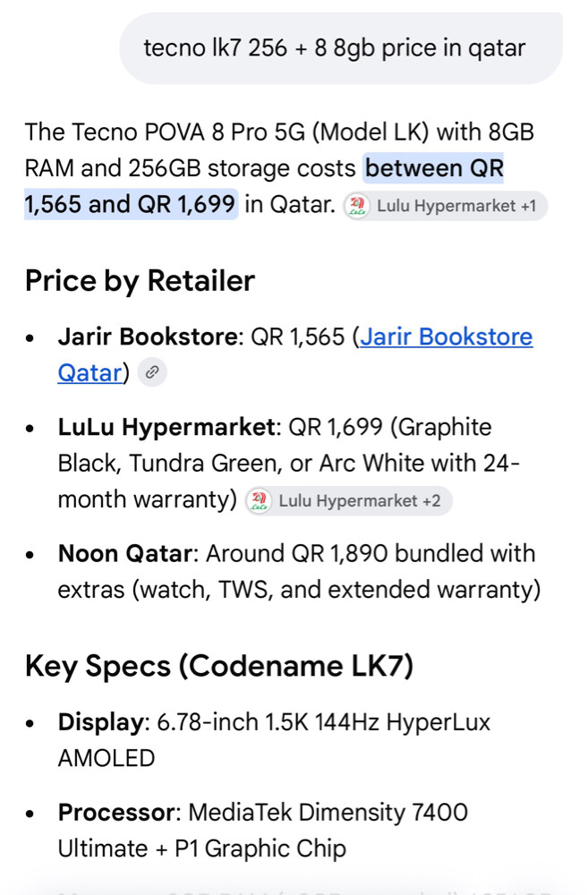
Task: Click the bold Processor spec label
Action: (115, 813)
